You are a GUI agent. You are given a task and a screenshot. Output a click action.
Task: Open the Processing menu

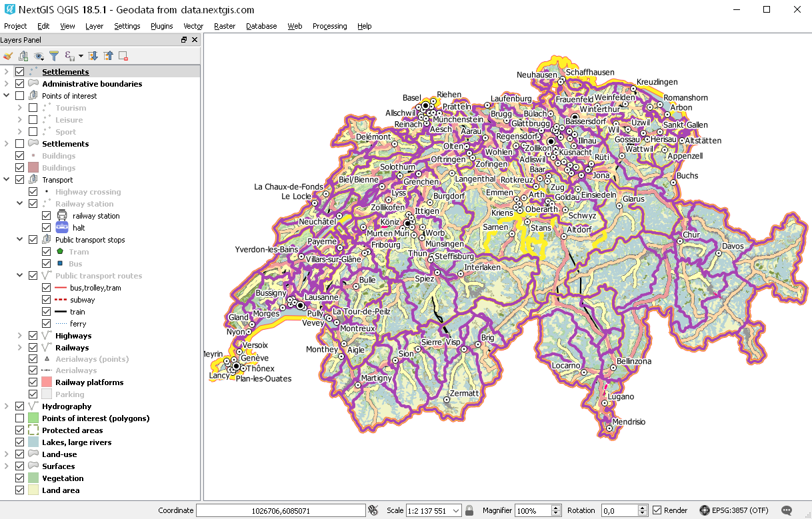(329, 26)
